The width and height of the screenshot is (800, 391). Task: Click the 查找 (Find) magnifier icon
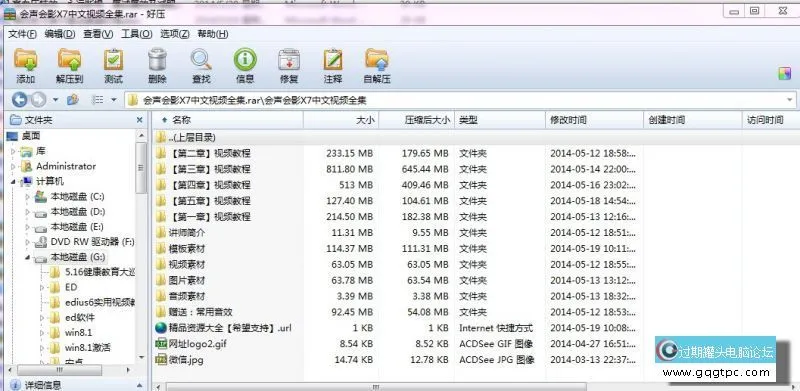point(201,59)
